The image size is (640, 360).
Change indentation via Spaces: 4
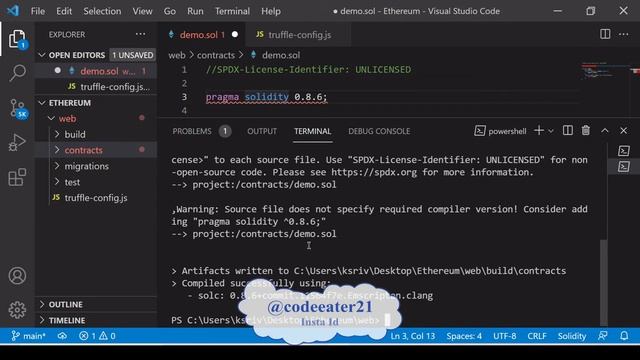[464, 336]
